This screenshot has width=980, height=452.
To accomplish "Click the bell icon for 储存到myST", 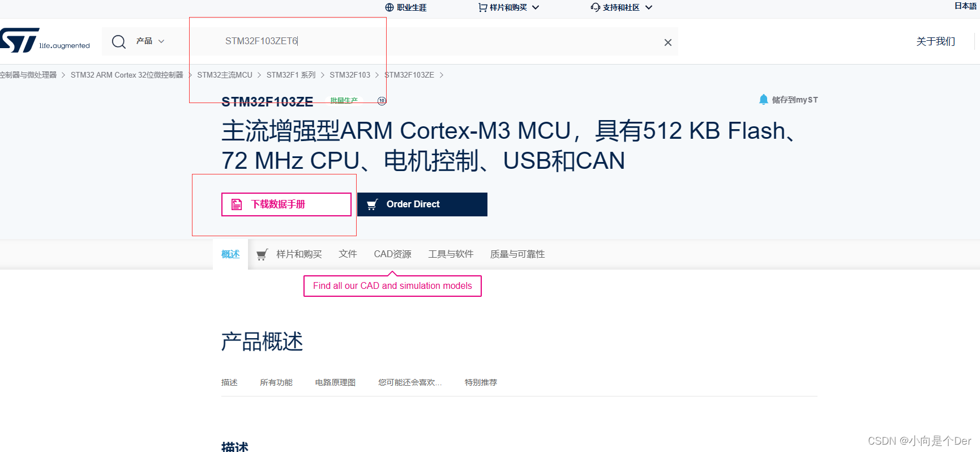I will (x=763, y=100).
